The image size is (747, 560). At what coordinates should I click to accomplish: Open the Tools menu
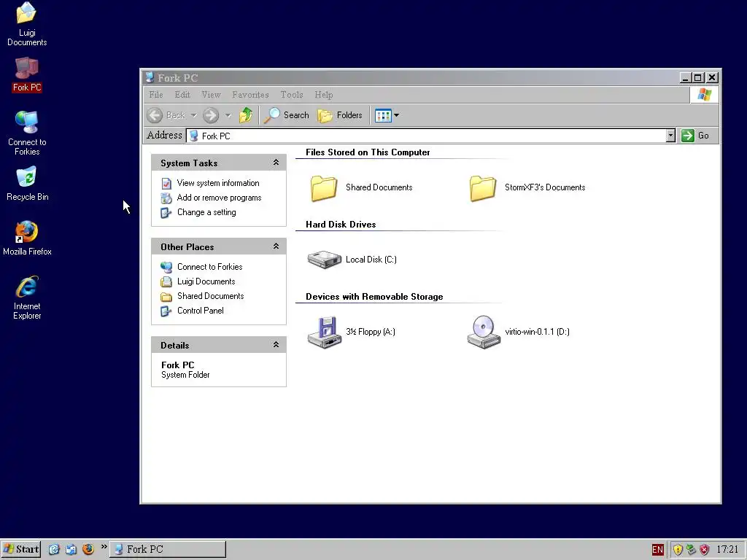292,95
